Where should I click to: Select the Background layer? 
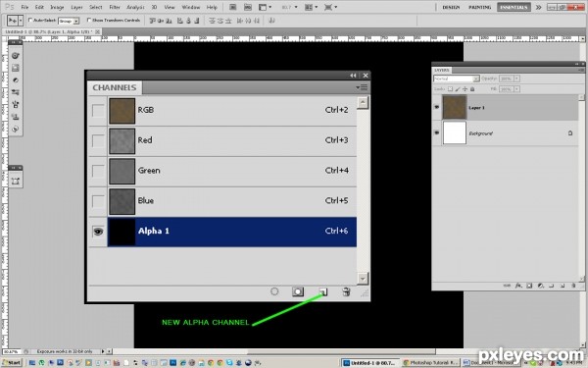[x=505, y=132]
